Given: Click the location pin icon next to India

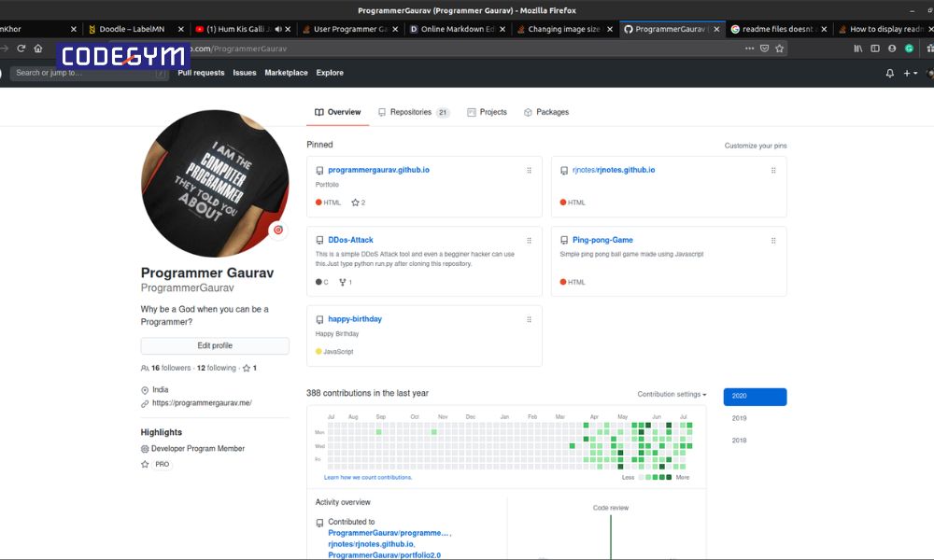Looking at the screenshot, I should (x=143, y=389).
